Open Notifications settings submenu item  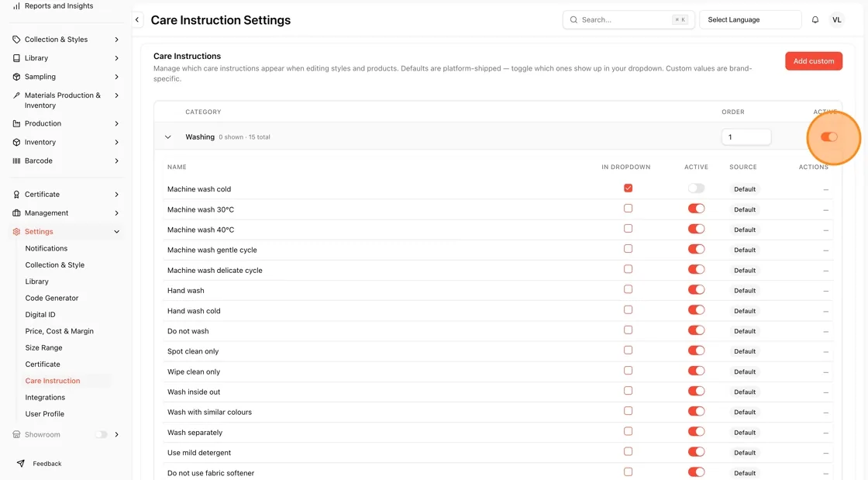(x=46, y=249)
